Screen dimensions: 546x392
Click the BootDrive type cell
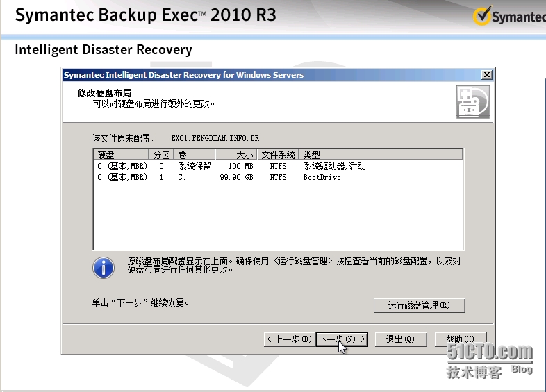(322, 177)
